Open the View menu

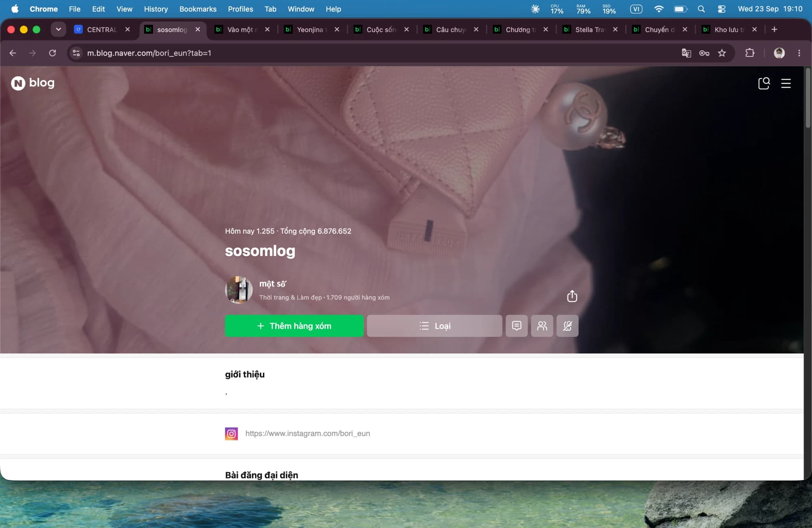pos(124,9)
